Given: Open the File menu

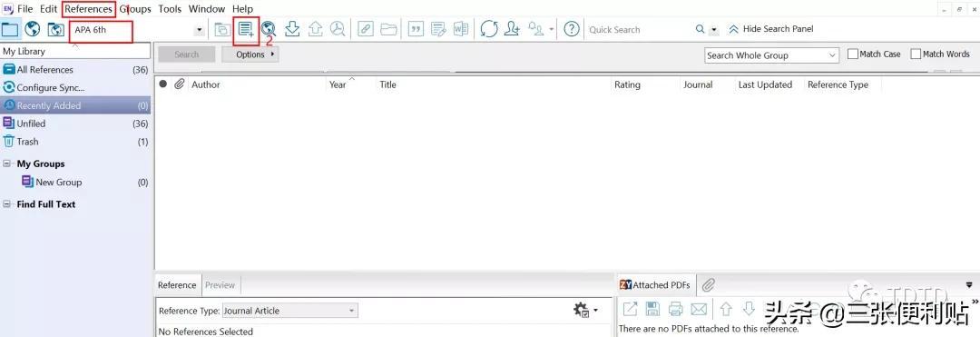Looking at the screenshot, I should pyautogui.click(x=25, y=9).
